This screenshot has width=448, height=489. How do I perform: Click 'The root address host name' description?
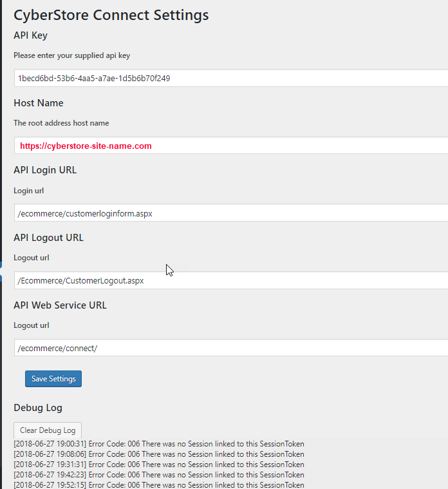61,123
